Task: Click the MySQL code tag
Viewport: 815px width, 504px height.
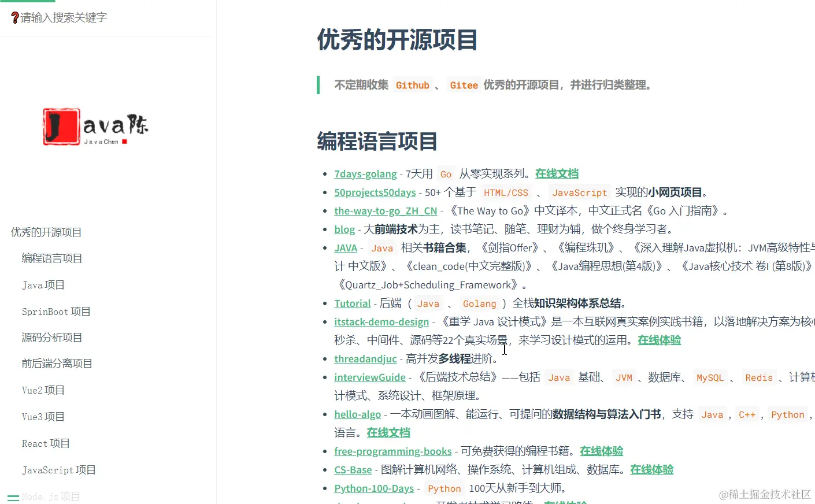Action: (x=710, y=377)
